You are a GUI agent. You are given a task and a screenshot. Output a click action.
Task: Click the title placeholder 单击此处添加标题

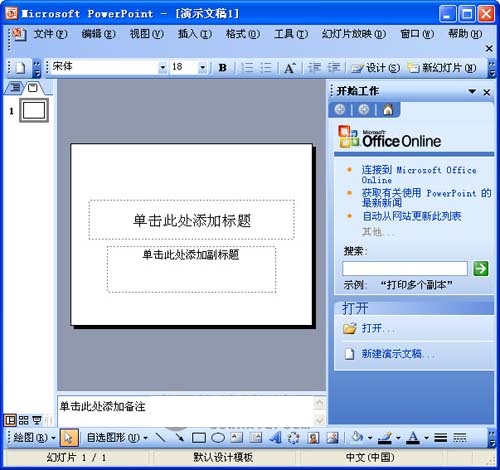(192, 220)
